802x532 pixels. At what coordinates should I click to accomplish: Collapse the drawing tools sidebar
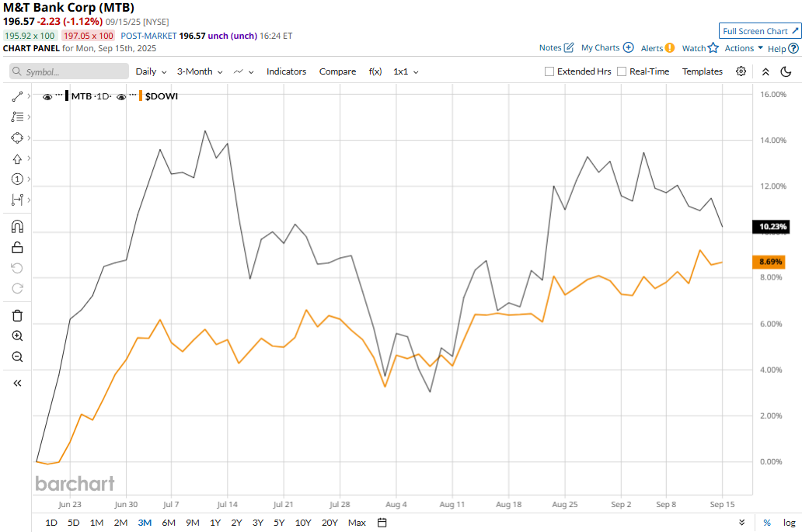(x=17, y=384)
